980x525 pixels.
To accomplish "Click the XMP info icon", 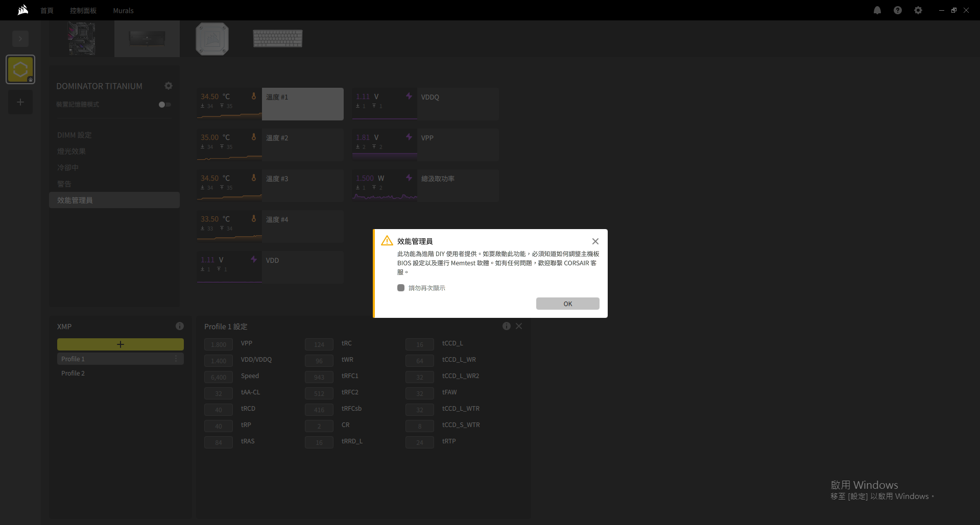I will (180, 326).
